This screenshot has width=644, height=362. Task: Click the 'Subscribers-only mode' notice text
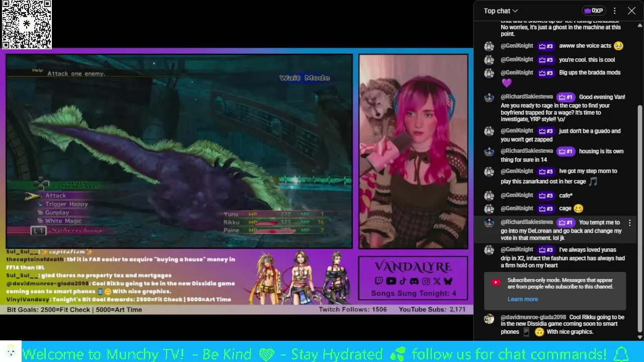point(560,284)
